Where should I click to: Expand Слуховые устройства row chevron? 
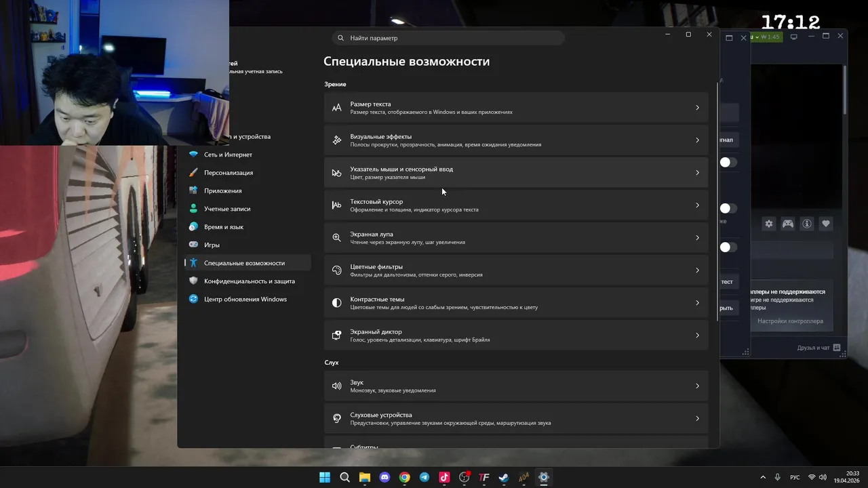click(x=697, y=419)
